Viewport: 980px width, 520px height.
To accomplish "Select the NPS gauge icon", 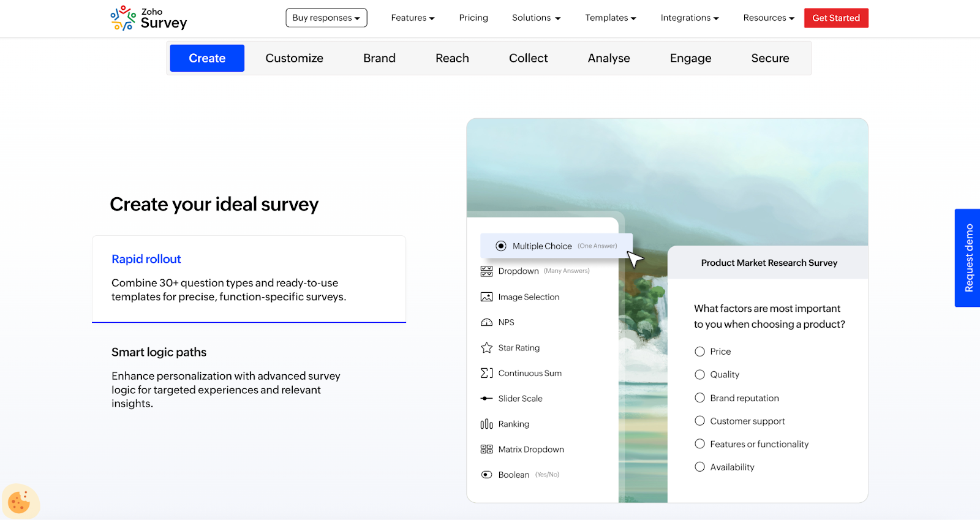I will [x=486, y=322].
